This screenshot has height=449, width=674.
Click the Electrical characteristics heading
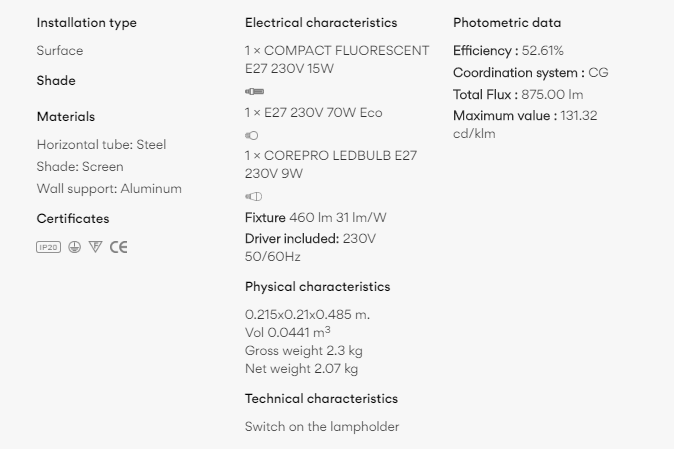pyautogui.click(x=321, y=23)
